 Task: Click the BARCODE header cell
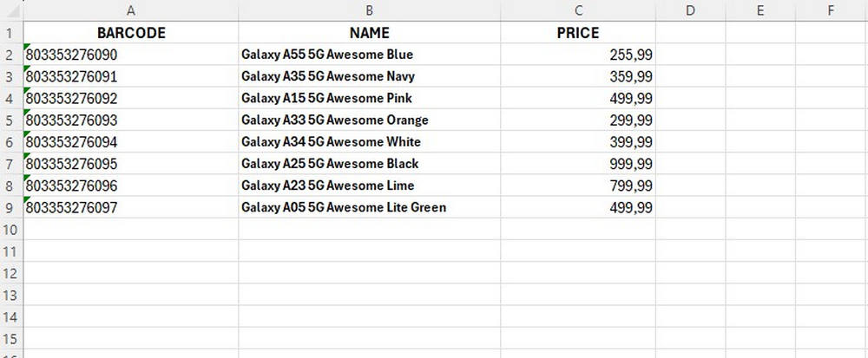(131, 33)
